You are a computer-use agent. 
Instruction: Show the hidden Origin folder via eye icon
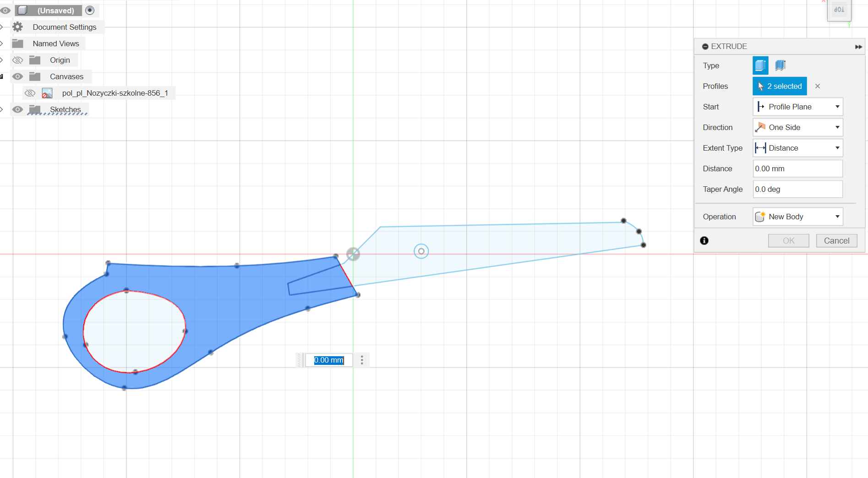[18, 60]
